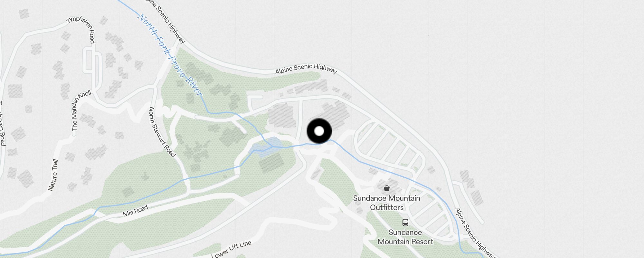Click the Lower Lift Line label
Screen dimensions: 644x258
231,249
